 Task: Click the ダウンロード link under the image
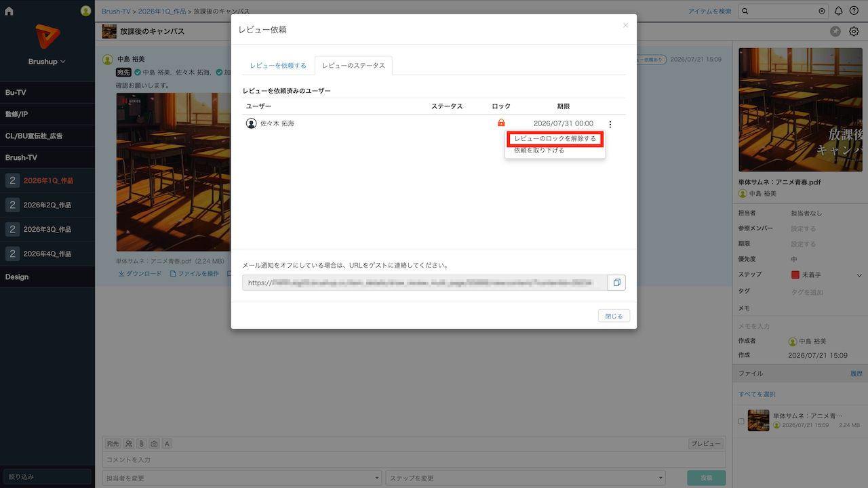coord(140,274)
